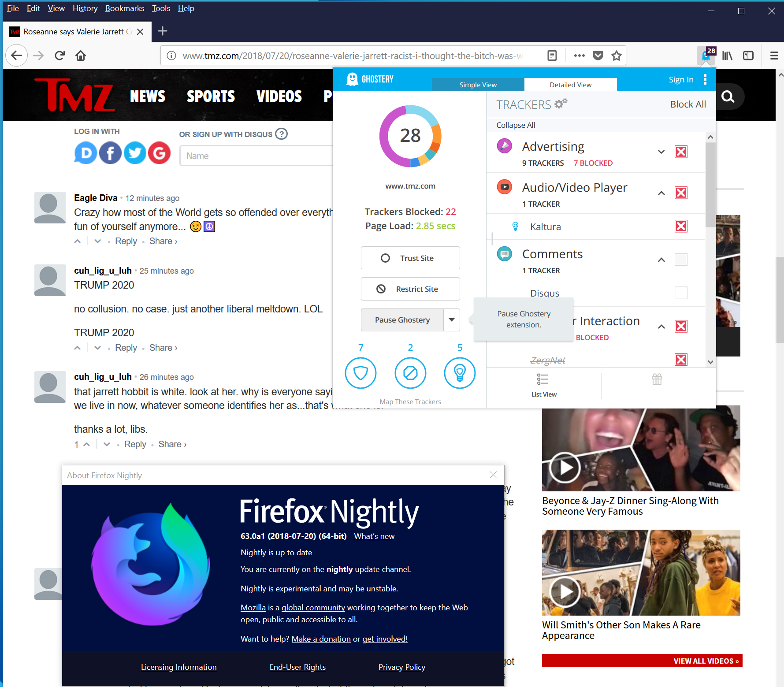Screen dimensions: 784x687
Task: Collapse the Audio/Video Player category
Action: [661, 193]
